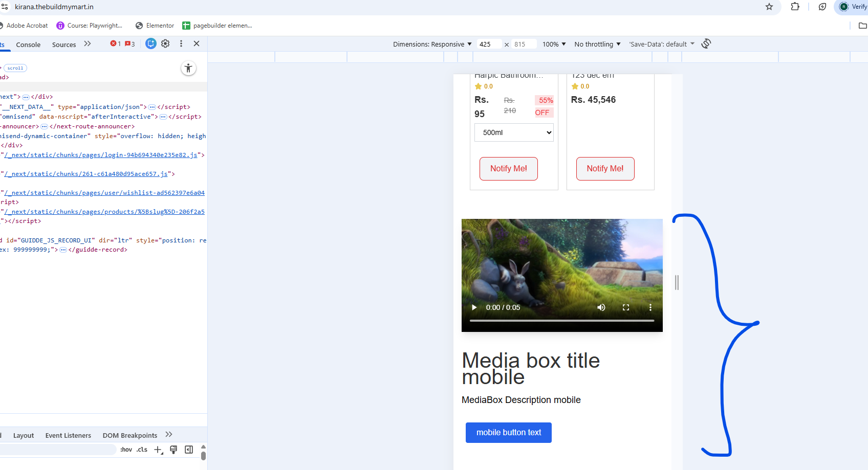This screenshot has height=470, width=868.
Task: Switch to the Sources tab
Action: click(64, 44)
